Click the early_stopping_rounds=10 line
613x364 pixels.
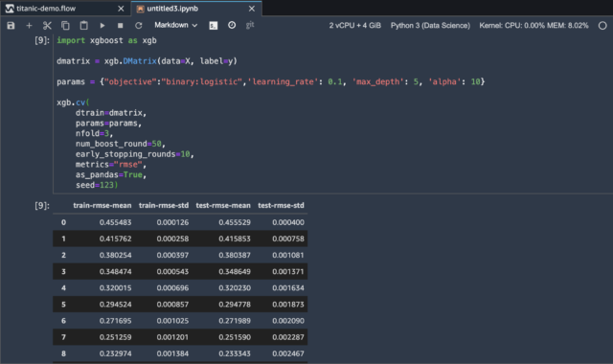click(135, 154)
